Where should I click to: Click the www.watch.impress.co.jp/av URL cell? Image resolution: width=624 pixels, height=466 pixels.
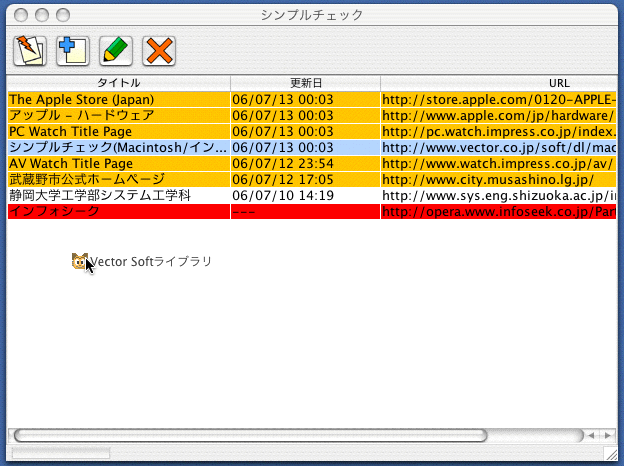499,164
